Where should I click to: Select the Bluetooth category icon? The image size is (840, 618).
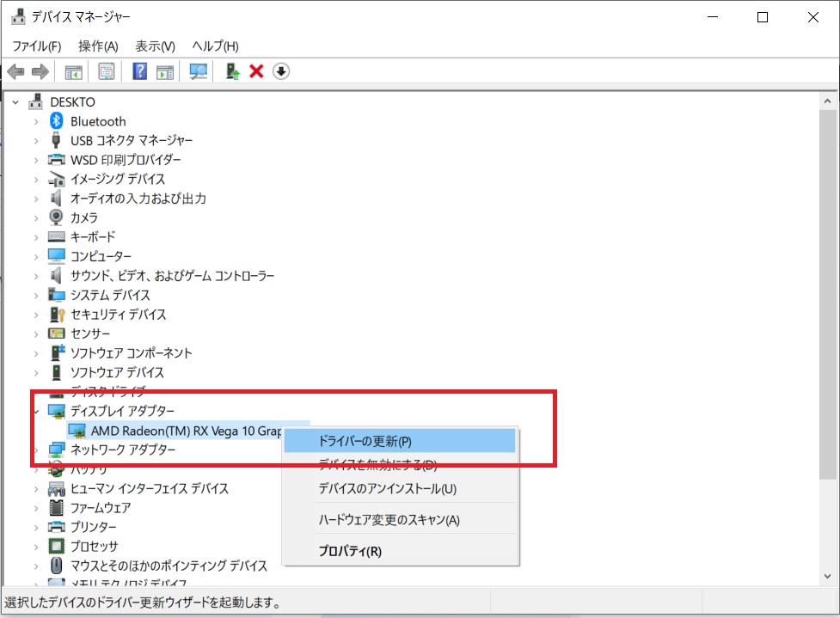[56, 121]
